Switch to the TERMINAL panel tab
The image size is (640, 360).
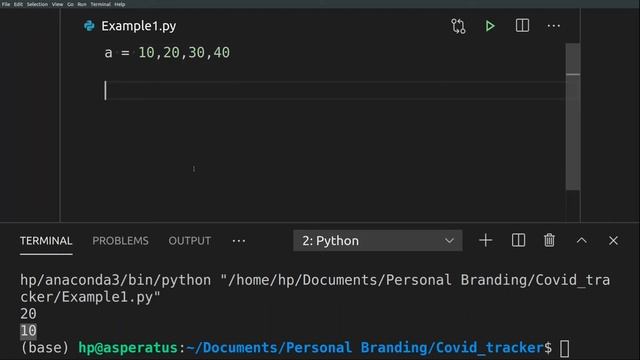46,241
